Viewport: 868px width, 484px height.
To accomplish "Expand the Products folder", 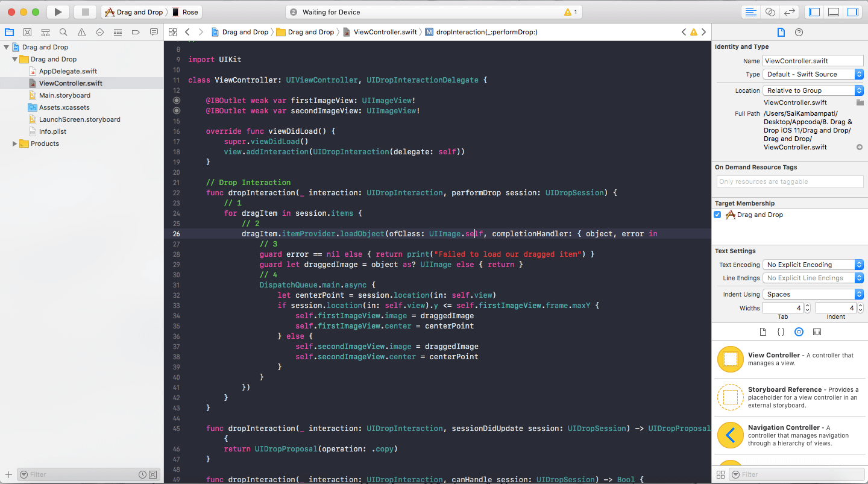I will click(x=15, y=143).
